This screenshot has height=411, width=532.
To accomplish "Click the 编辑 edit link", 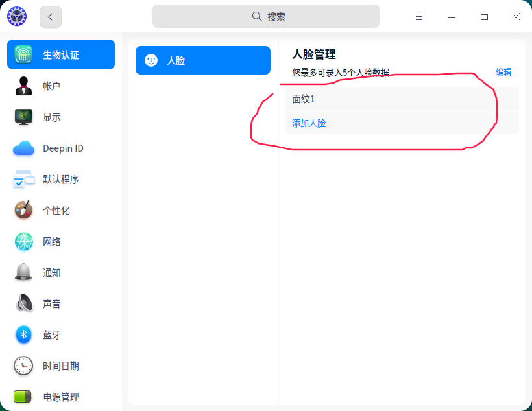I will tap(504, 72).
